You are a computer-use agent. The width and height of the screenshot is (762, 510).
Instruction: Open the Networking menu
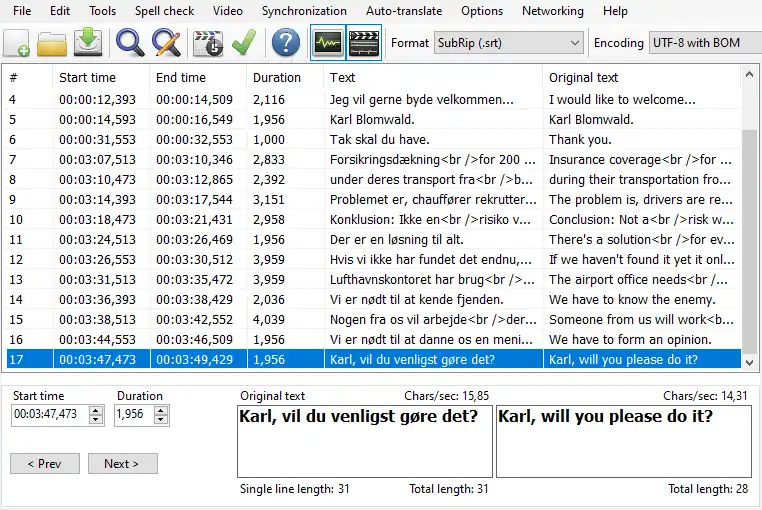[x=553, y=11]
